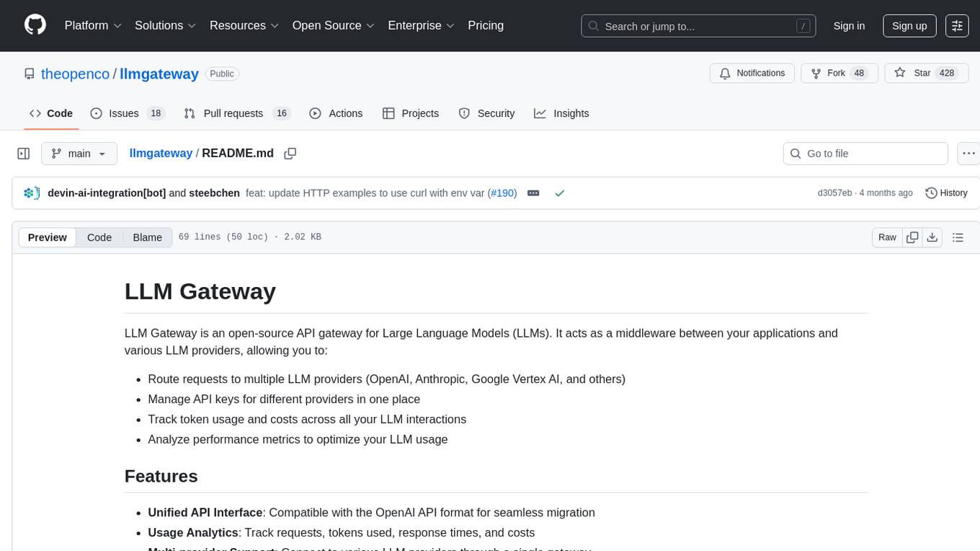980x551 pixels.
Task: Open the GitHub homepage logo
Action: click(35, 25)
